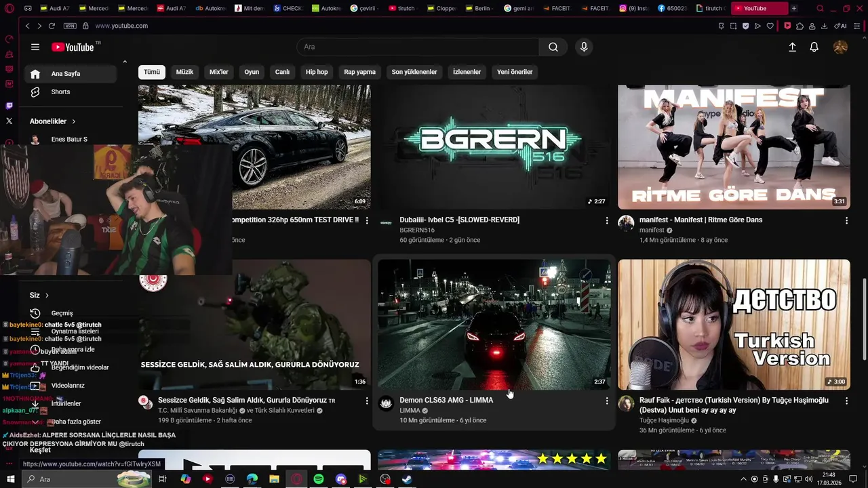This screenshot has width=868, height=488.
Task: Select the İzlenenler filter chip
Action: (467, 72)
